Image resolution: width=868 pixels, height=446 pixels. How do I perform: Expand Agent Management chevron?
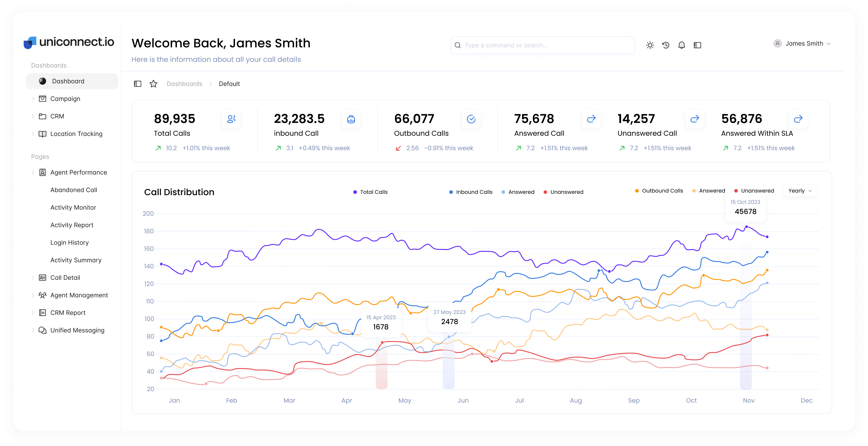click(33, 295)
